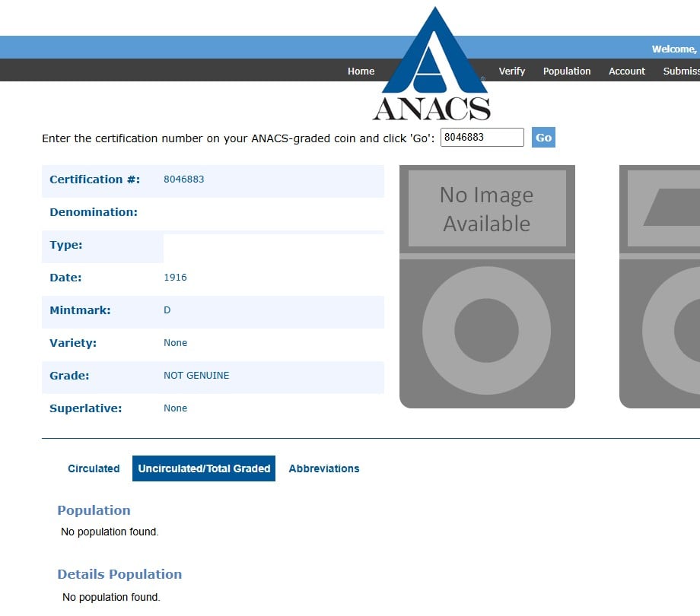Select the date value 1916
This screenshot has height=616, width=700.
click(175, 277)
